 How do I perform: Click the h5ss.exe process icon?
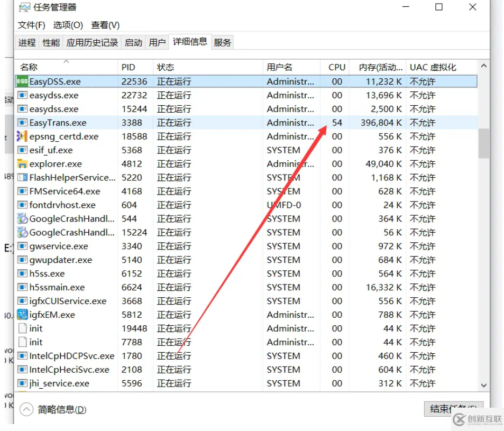pyautogui.click(x=22, y=273)
